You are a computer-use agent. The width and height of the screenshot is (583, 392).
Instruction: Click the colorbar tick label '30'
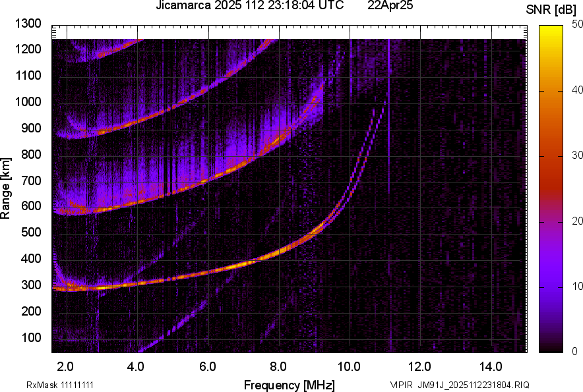[x=577, y=155]
